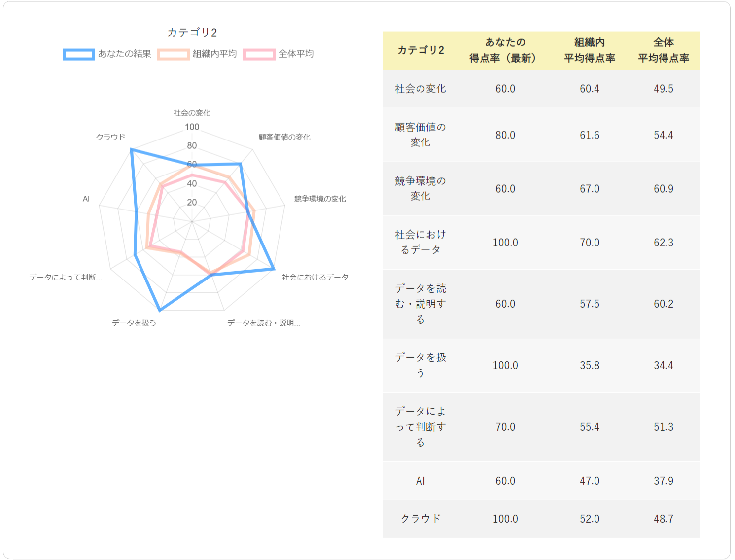This screenshot has height=560, width=735.
Task: Select the 社会の変化 radar axis label
Action: pyautogui.click(x=192, y=113)
